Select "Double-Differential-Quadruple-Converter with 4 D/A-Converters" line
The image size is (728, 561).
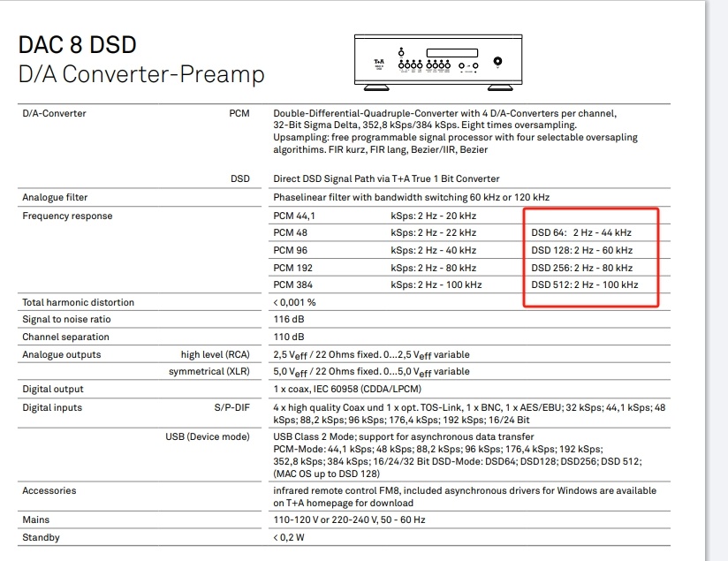pyautogui.click(x=444, y=113)
